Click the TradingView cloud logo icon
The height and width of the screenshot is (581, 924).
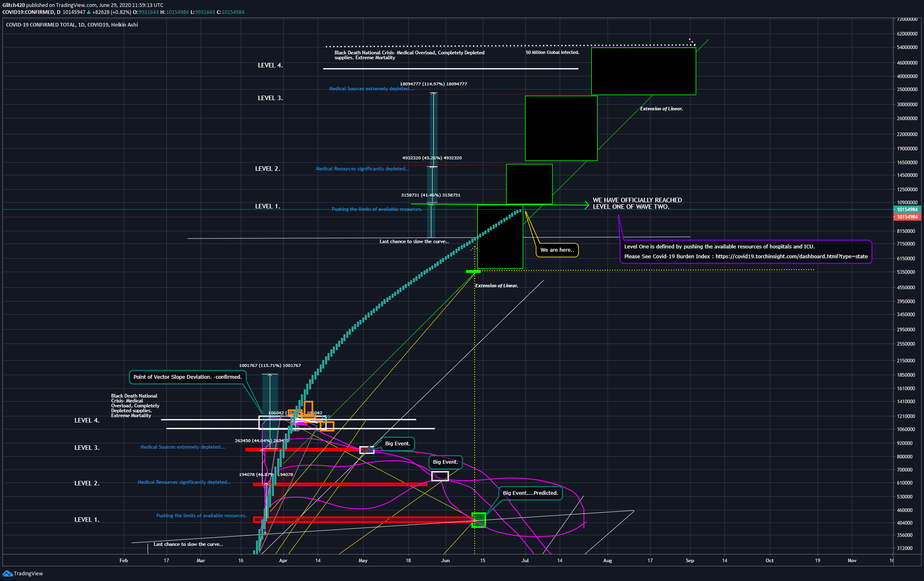[7, 574]
